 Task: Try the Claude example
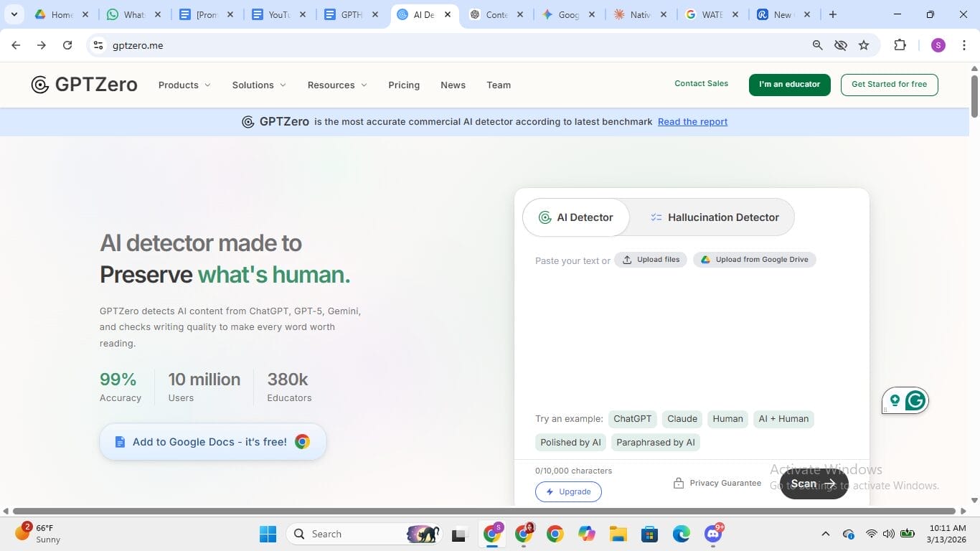682,419
